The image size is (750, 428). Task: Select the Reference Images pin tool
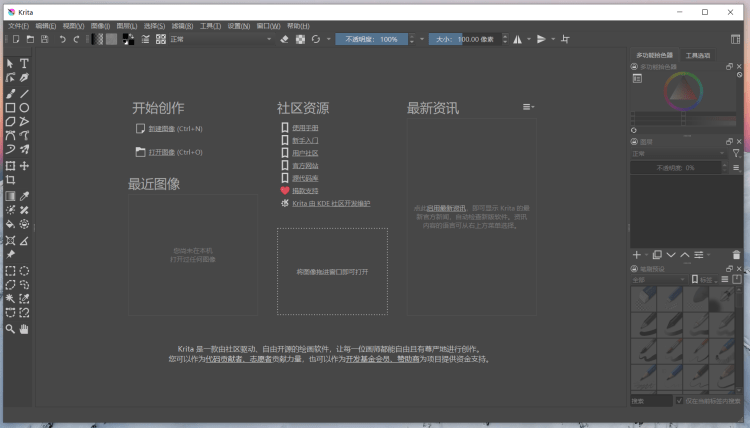[x=10, y=254]
